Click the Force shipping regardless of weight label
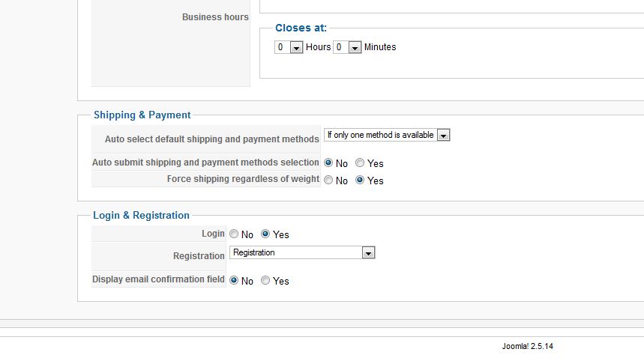This screenshot has width=644, height=361. (243, 179)
